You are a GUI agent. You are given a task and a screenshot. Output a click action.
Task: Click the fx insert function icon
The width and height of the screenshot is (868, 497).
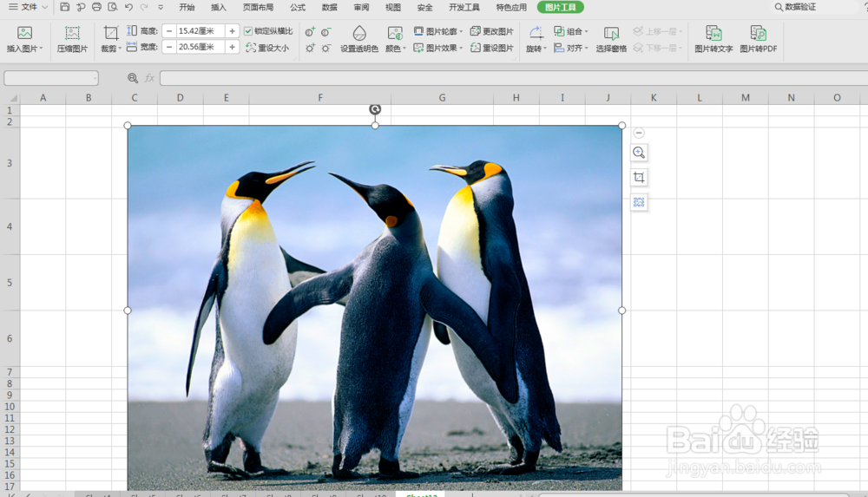(149, 78)
